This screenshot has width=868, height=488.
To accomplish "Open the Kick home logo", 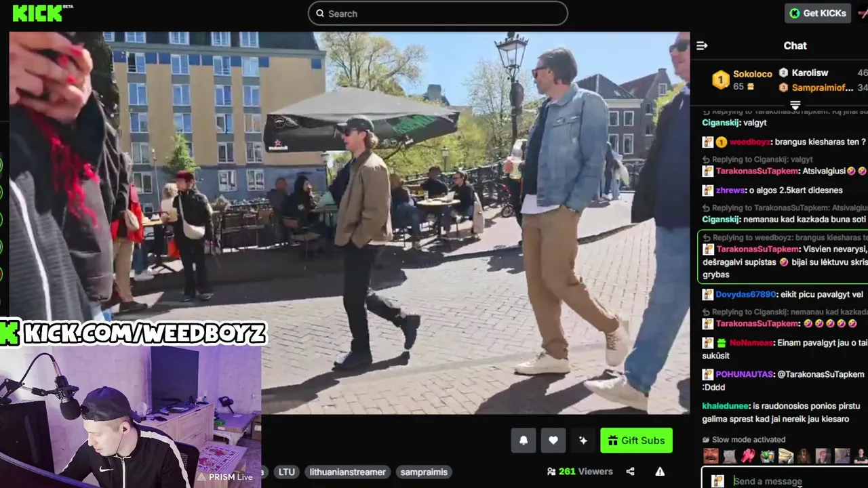I will tap(42, 12).
